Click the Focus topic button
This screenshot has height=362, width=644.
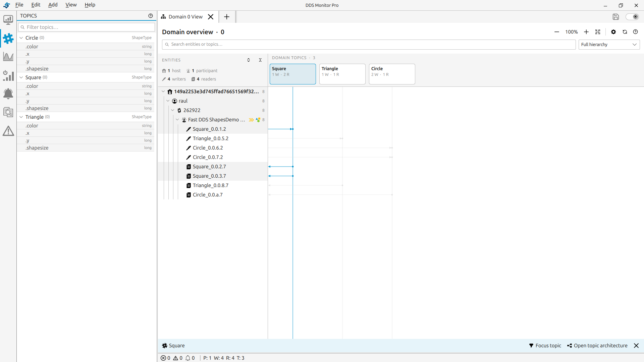click(x=545, y=346)
